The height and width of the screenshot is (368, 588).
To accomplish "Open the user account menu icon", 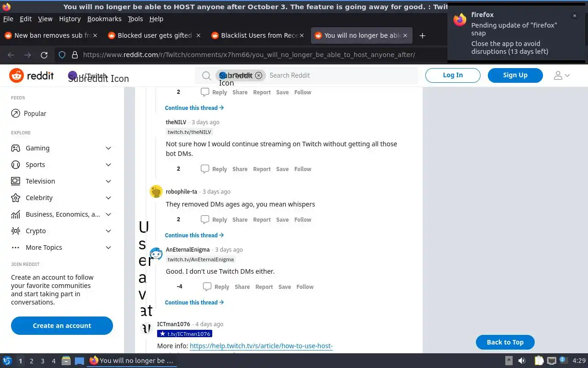I will click(561, 75).
